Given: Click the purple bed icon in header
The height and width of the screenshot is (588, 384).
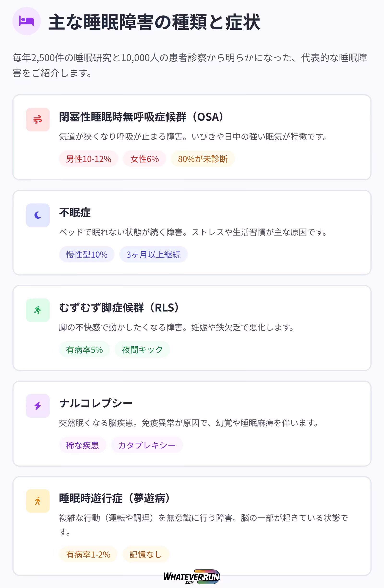Looking at the screenshot, I should point(26,21).
